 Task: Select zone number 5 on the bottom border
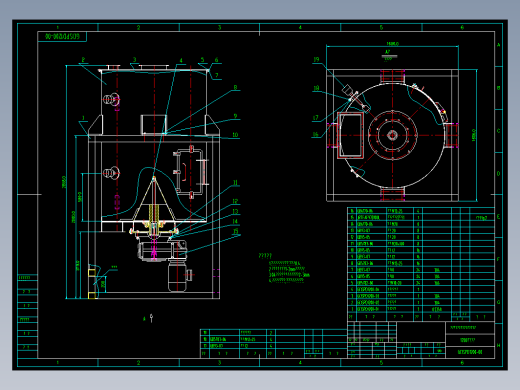coord(381,363)
